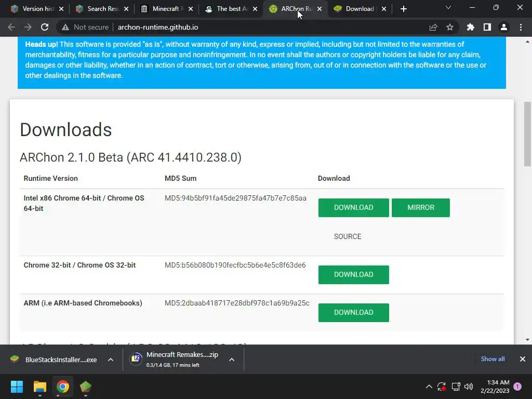Toggle the browser side panel
This screenshot has height=399, width=532.
point(487,27)
